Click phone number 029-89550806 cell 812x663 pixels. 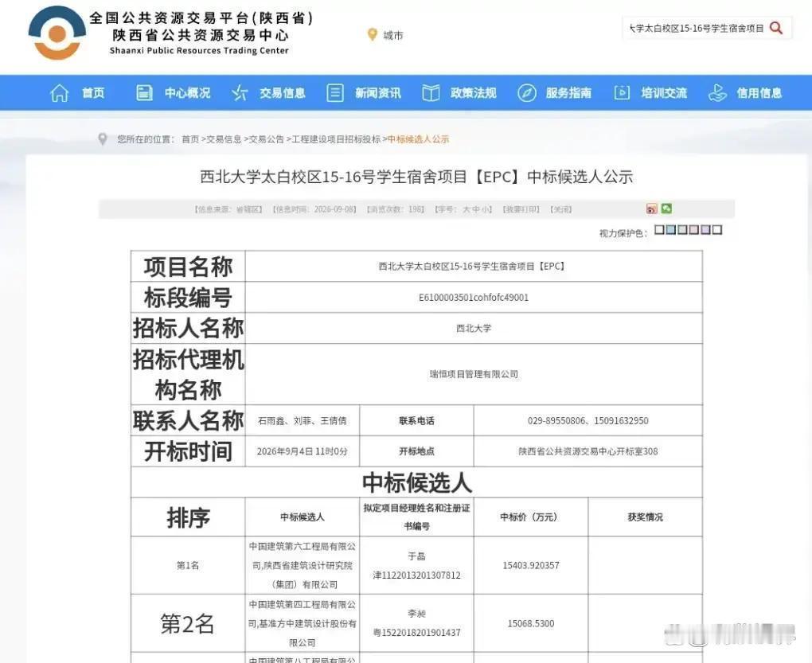(x=588, y=421)
